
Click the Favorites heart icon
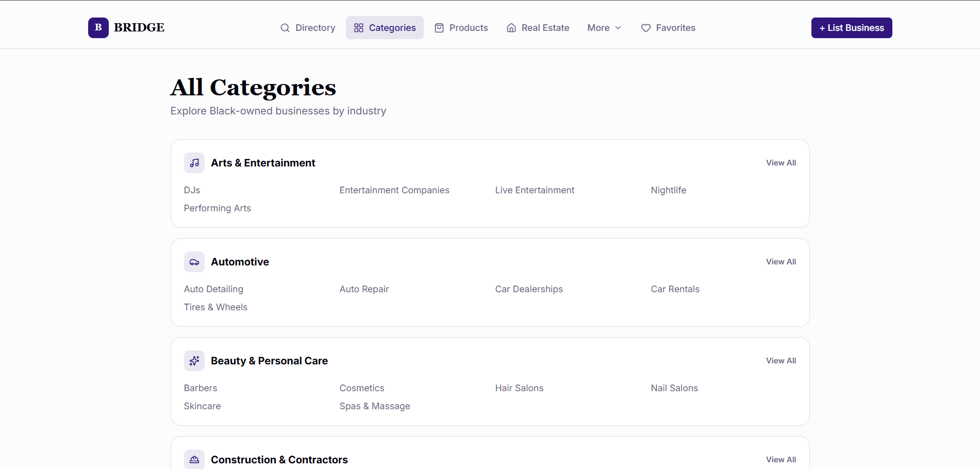click(646, 28)
